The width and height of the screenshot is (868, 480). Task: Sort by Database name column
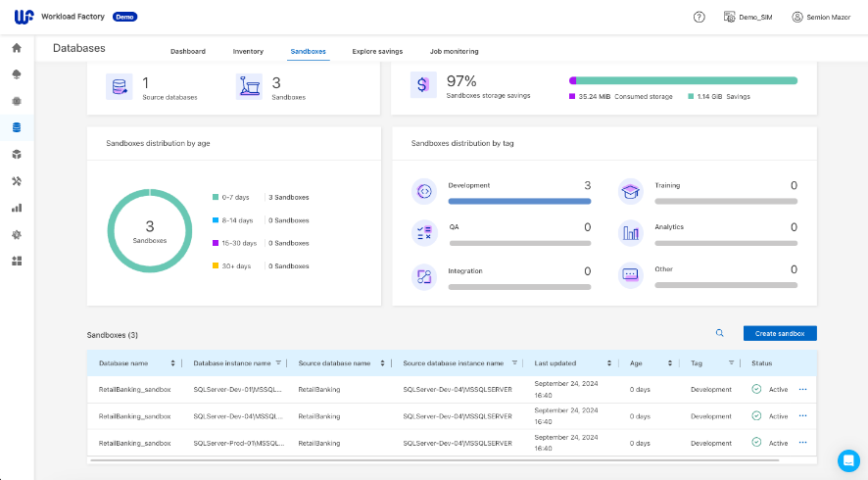[x=173, y=363]
